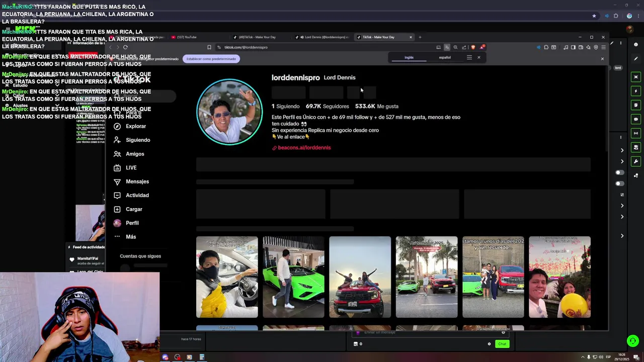Viewport: 644px width, 362px height.
Task: Open the taskbar clock showing 16:26
Action: tap(622, 357)
